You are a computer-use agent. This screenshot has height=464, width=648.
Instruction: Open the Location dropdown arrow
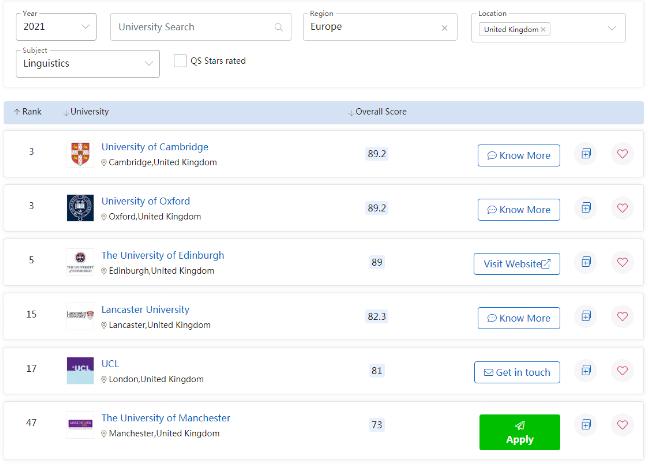(611, 28)
